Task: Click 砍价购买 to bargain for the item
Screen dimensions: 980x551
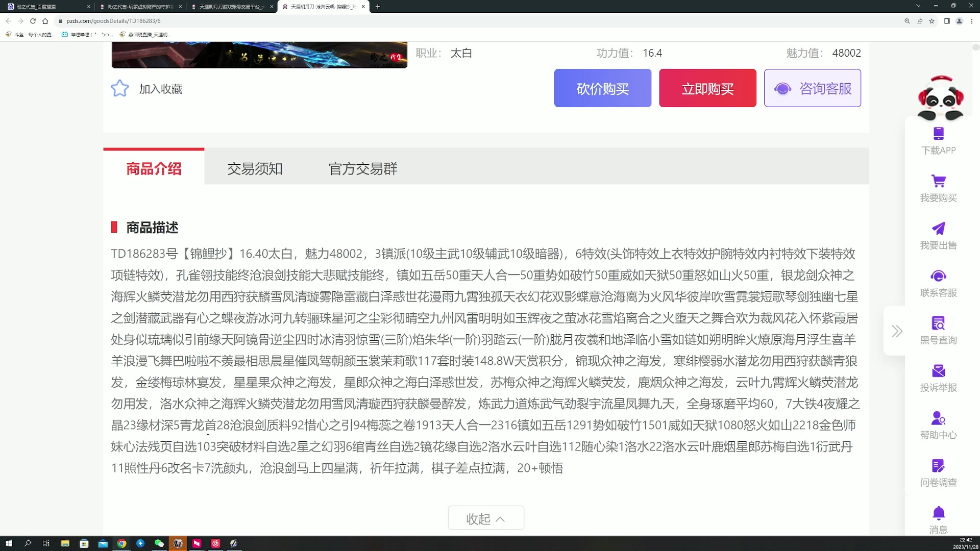Action: point(602,88)
